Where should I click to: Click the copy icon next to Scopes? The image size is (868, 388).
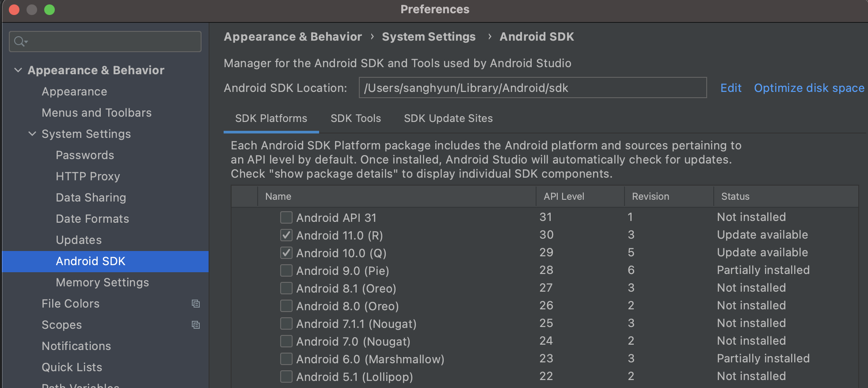[x=196, y=325]
